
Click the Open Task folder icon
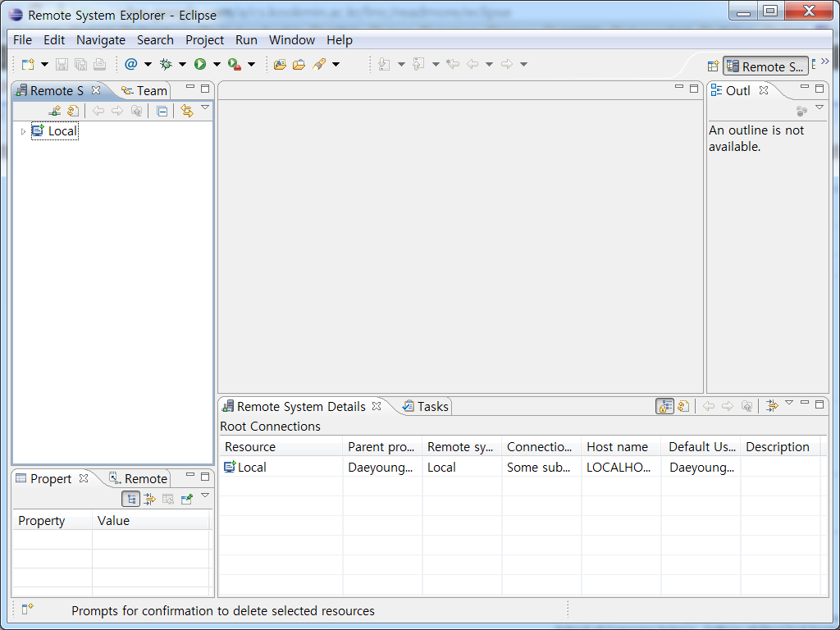[299, 64]
